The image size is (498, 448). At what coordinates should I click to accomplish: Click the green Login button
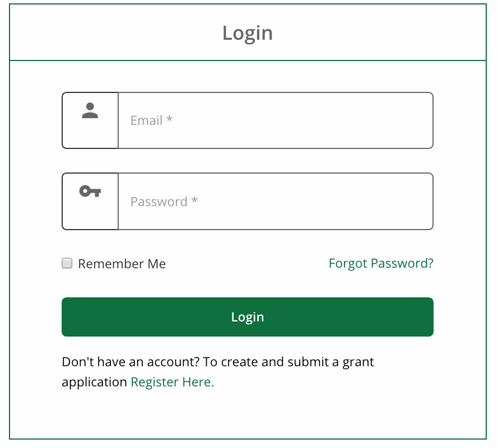click(248, 317)
